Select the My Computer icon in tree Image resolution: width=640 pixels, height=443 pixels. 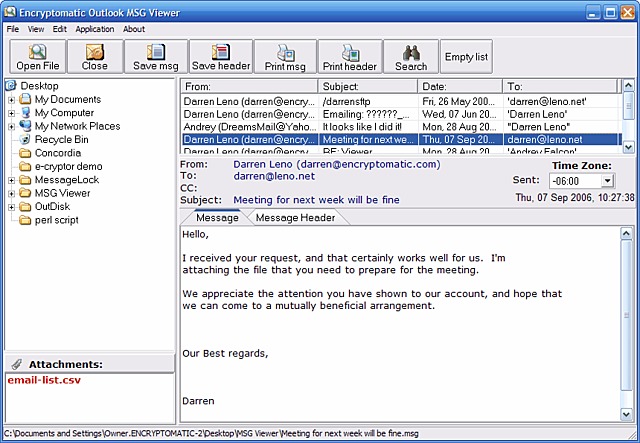point(25,112)
